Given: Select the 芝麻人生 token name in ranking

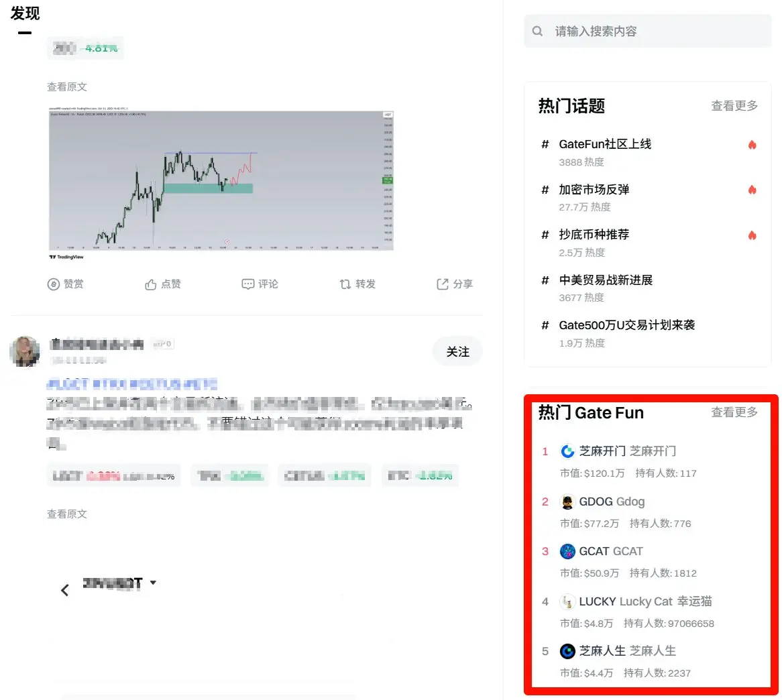Looking at the screenshot, I should point(627,651).
